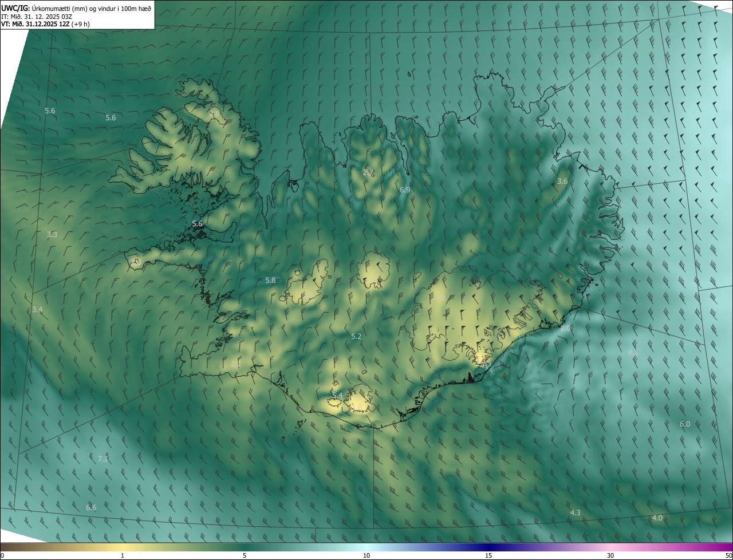
Task: Click the color bar tick label '1'
Action: 123,556
